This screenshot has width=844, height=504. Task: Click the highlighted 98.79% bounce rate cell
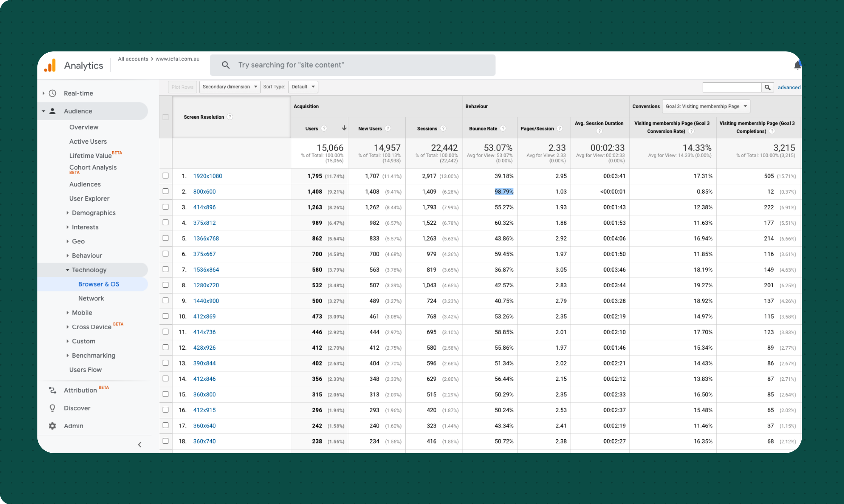tap(504, 191)
